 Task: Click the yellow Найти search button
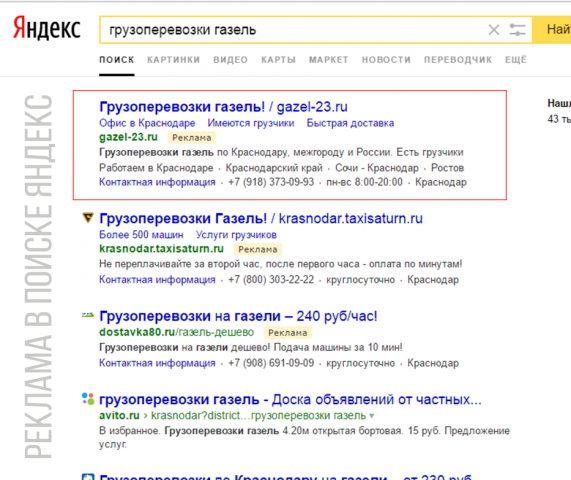point(552,30)
